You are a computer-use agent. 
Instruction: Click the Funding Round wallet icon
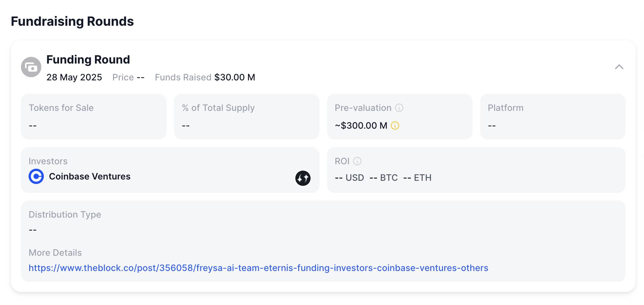pos(31,67)
